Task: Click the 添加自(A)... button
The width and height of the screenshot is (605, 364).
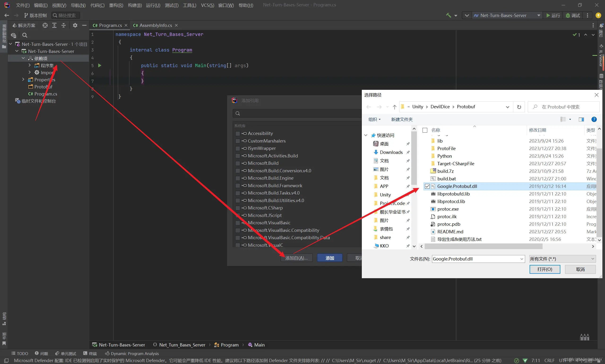Action: tap(296, 258)
